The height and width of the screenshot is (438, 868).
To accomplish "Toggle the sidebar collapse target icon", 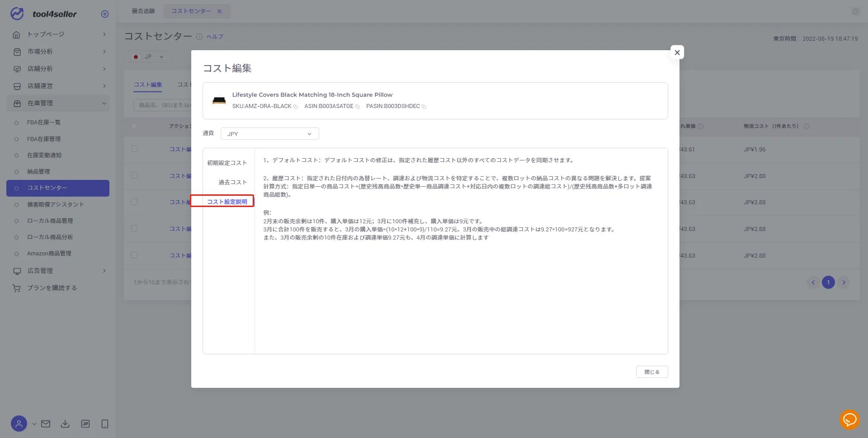I will [x=105, y=14].
